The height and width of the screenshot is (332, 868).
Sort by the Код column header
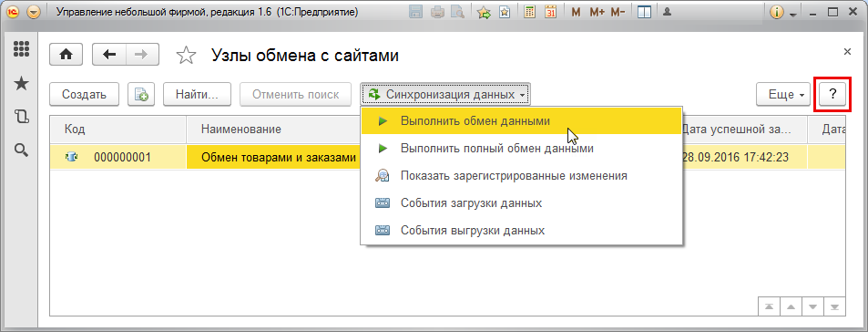[x=118, y=130]
